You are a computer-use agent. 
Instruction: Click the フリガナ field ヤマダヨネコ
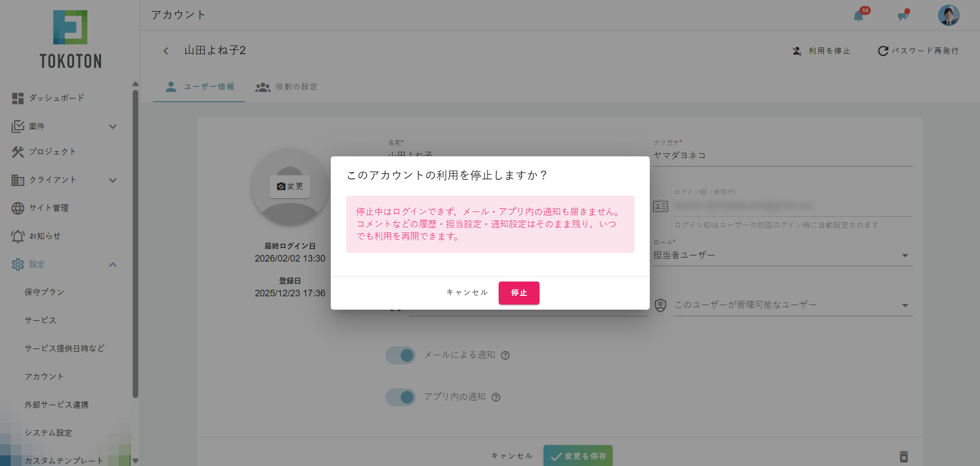782,155
